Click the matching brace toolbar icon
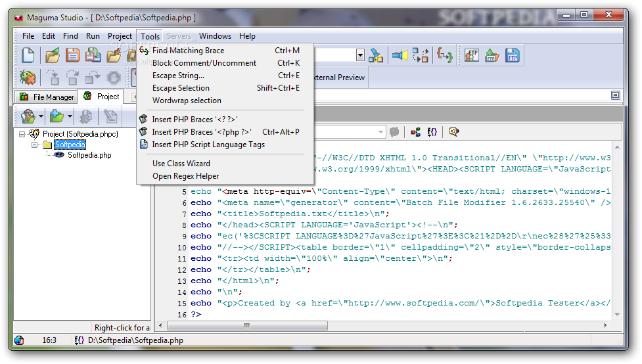642x364 pixels. (445, 55)
